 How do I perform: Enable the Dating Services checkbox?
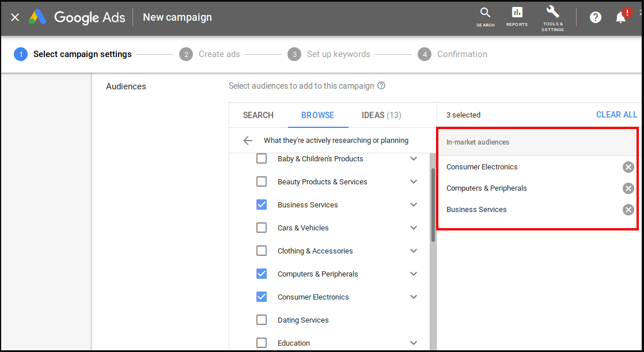tap(262, 320)
